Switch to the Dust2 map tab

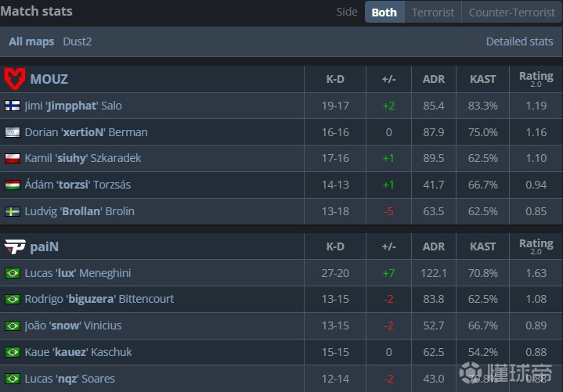(78, 41)
